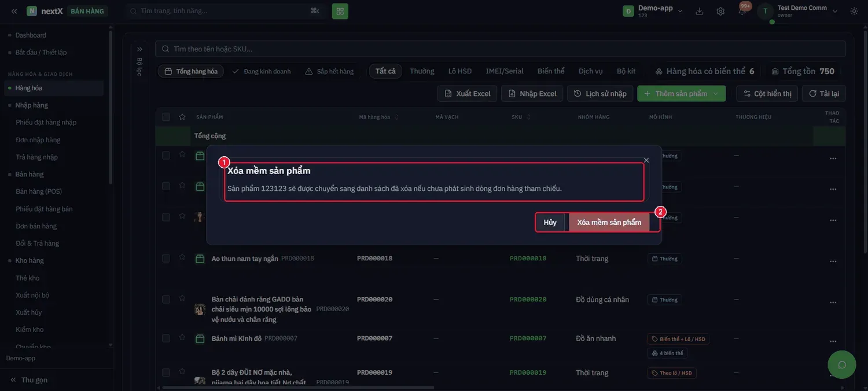This screenshot has height=391, width=868.
Task: Click the sidebar scroll-down arrow
Action: [111, 345]
